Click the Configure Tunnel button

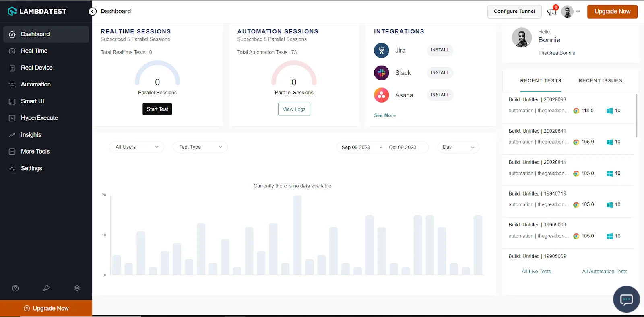(514, 12)
